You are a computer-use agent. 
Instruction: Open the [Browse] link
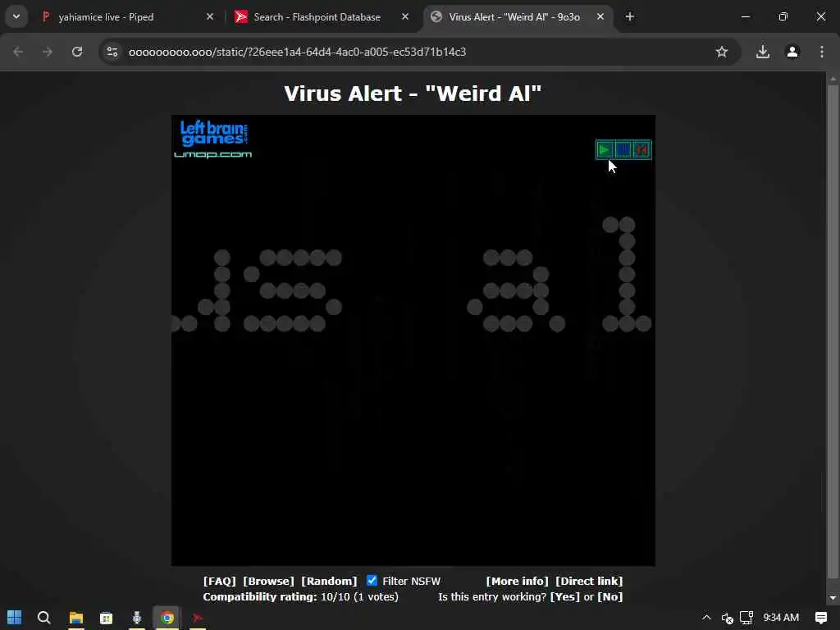[268, 582]
